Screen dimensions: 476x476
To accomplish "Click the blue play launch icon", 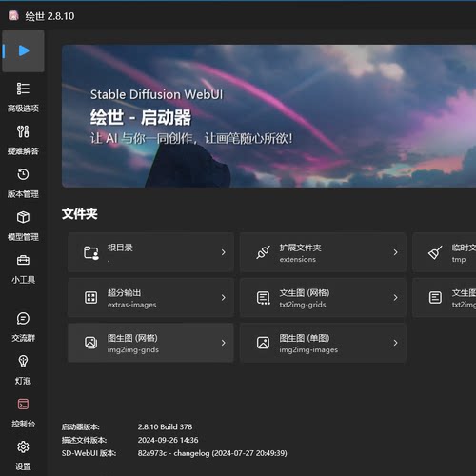I will 24,50.
